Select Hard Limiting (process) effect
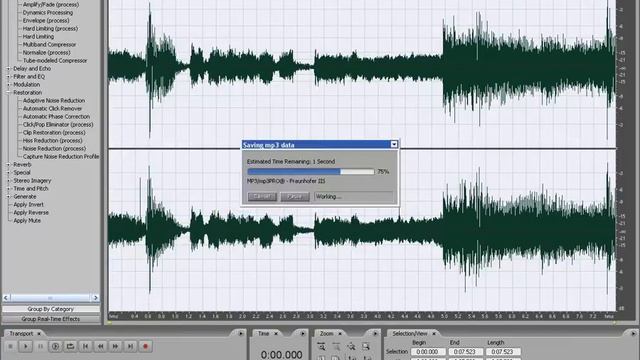Viewport: 640px width, 360px height. pyautogui.click(x=50, y=29)
